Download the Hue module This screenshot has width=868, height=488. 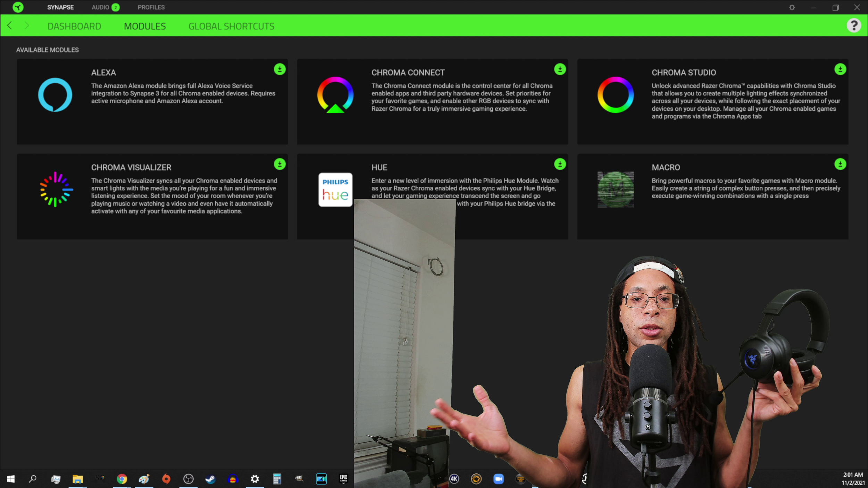tap(560, 164)
